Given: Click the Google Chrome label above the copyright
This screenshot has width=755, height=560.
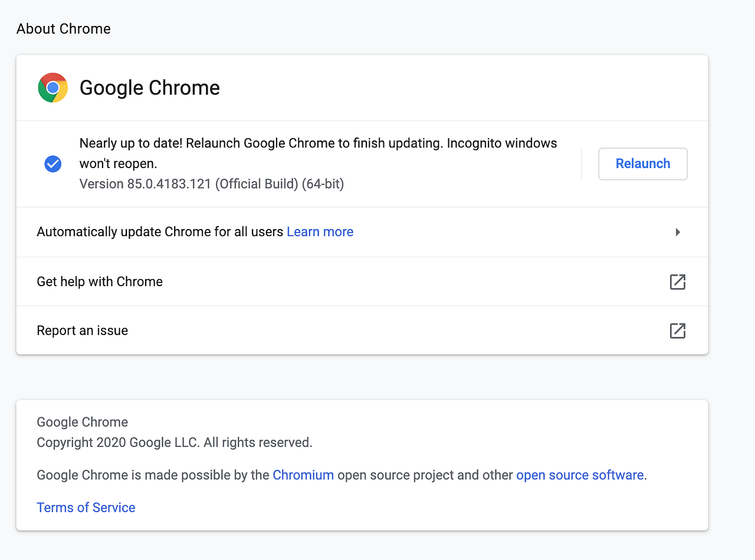Looking at the screenshot, I should click(x=83, y=422).
